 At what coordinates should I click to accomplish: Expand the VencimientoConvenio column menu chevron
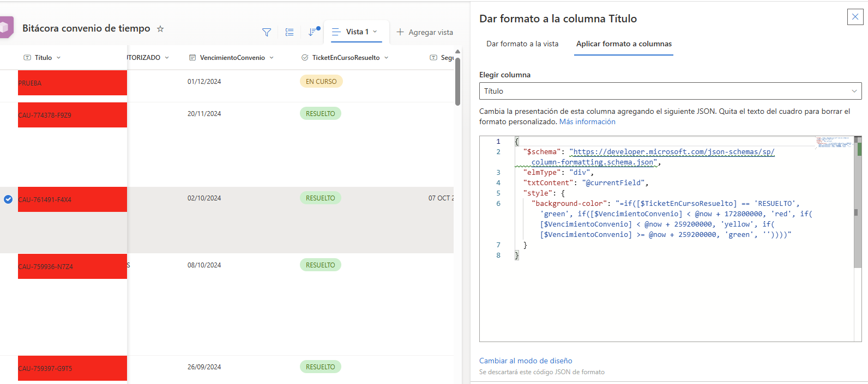pos(272,58)
